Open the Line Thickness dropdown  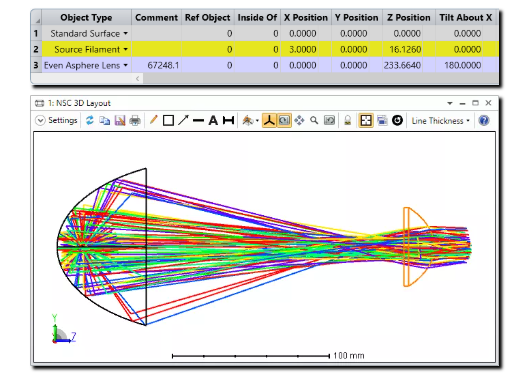click(x=440, y=121)
